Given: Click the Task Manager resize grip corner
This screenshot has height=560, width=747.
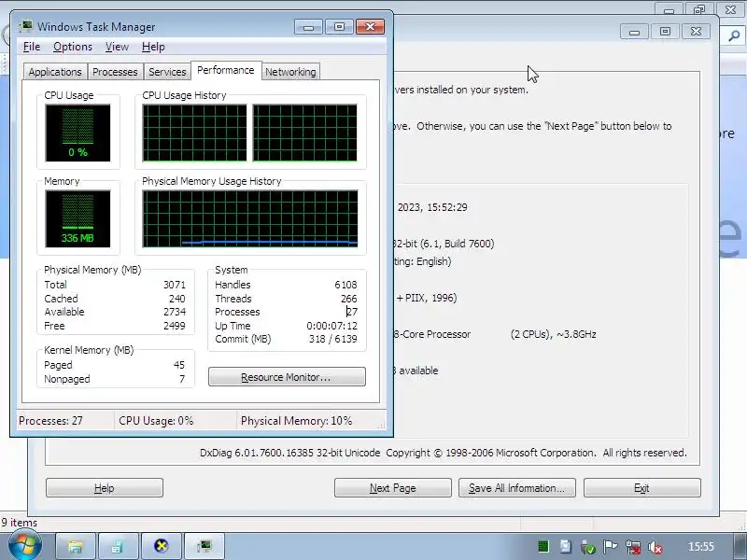Looking at the screenshot, I should click(382, 426).
